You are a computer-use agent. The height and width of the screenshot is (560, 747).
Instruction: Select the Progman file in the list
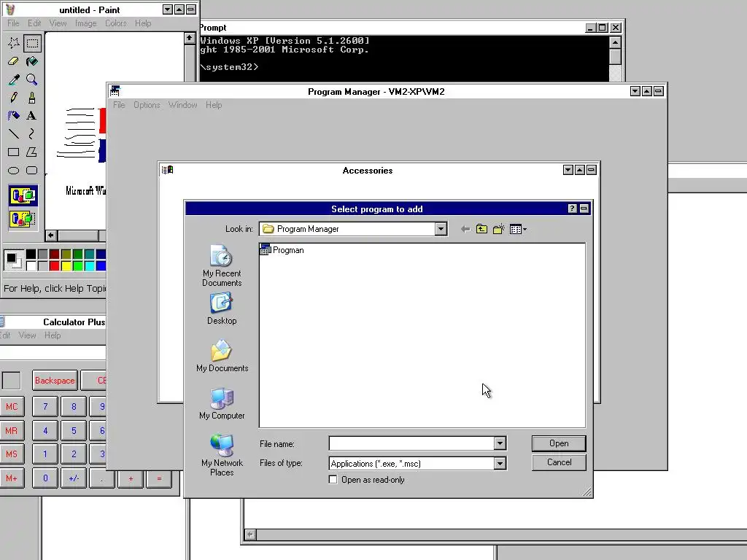click(282, 250)
